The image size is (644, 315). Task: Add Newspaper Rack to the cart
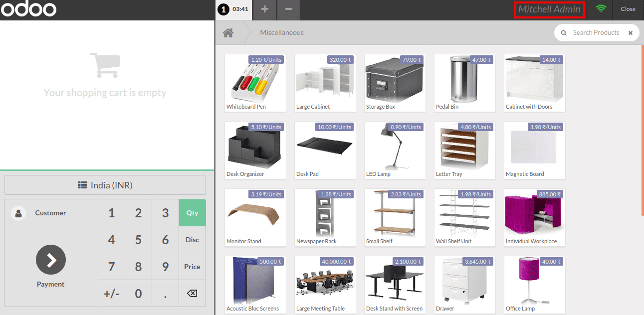click(x=325, y=217)
